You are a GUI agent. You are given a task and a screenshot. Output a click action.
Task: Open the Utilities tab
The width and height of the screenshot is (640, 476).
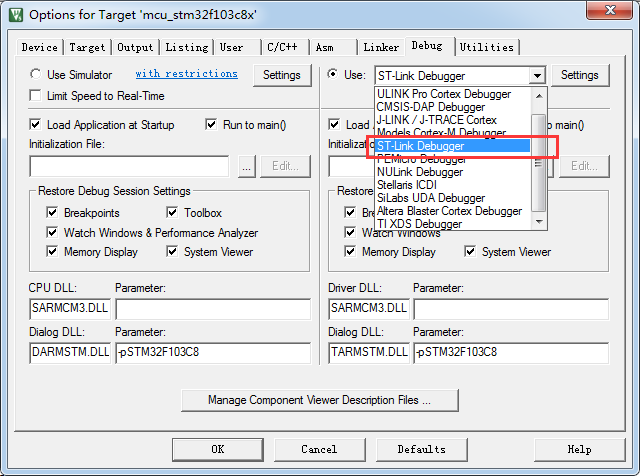(487, 47)
